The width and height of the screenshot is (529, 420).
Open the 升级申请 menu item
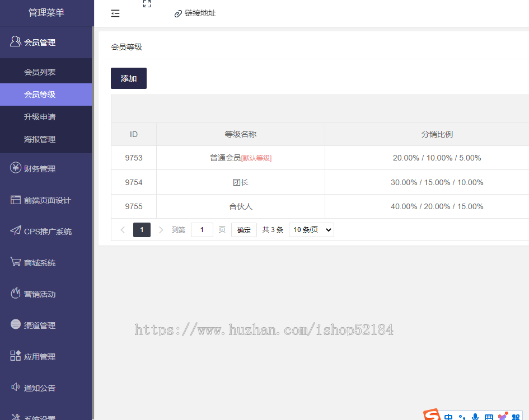pyautogui.click(x=46, y=117)
